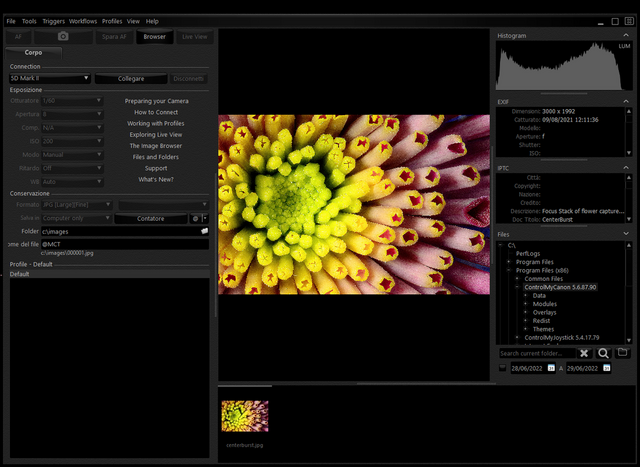Switch to the Live View tab
640x467 pixels.
click(x=195, y=37)
